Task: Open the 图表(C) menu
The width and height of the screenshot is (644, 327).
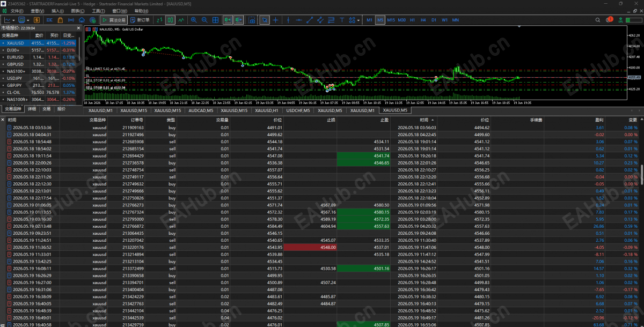Action: coord(78,11)
